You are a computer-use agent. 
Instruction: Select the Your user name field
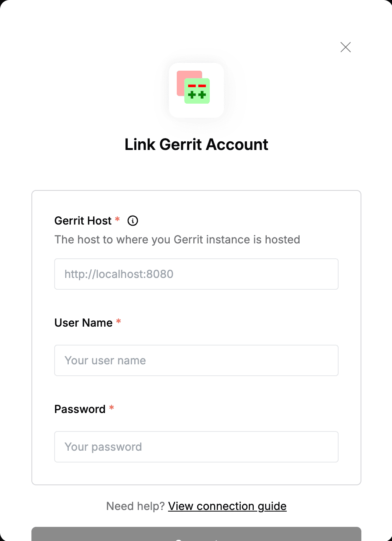point(196,360)
